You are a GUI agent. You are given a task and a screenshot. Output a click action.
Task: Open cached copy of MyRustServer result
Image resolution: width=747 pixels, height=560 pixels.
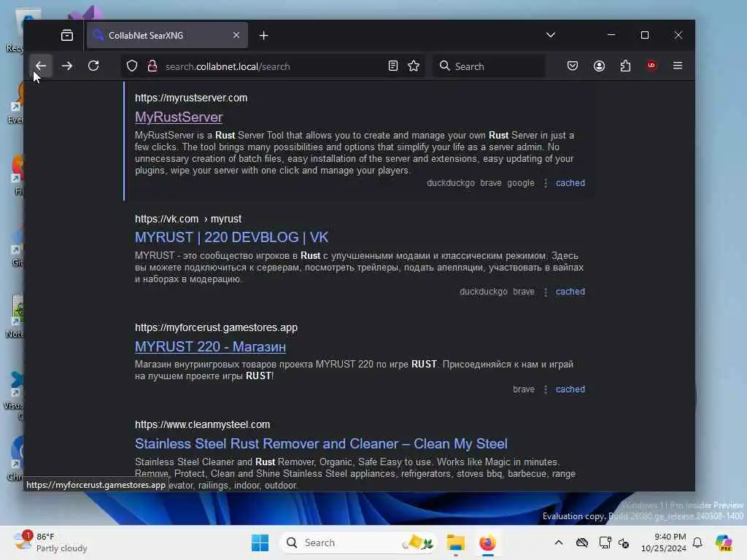[x=570, y=183]
